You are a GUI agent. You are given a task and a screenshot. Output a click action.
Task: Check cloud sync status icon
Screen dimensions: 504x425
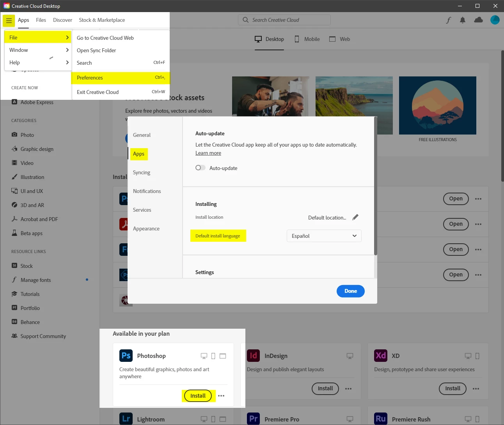click(x=479, y=20)
